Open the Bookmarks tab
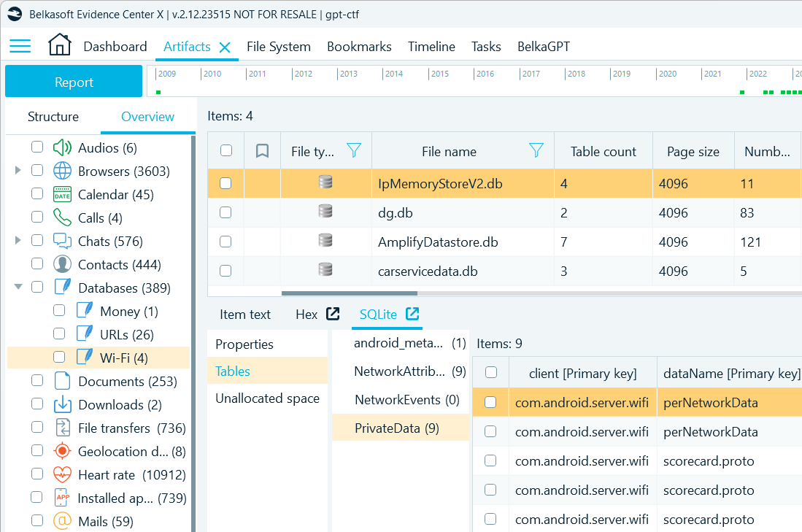The width and height of the screenshot is (802, 532). tap(359, 47)
